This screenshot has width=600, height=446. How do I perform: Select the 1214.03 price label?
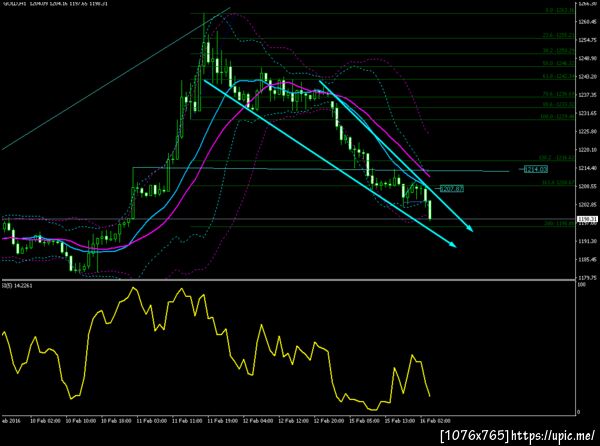[536, 169]
